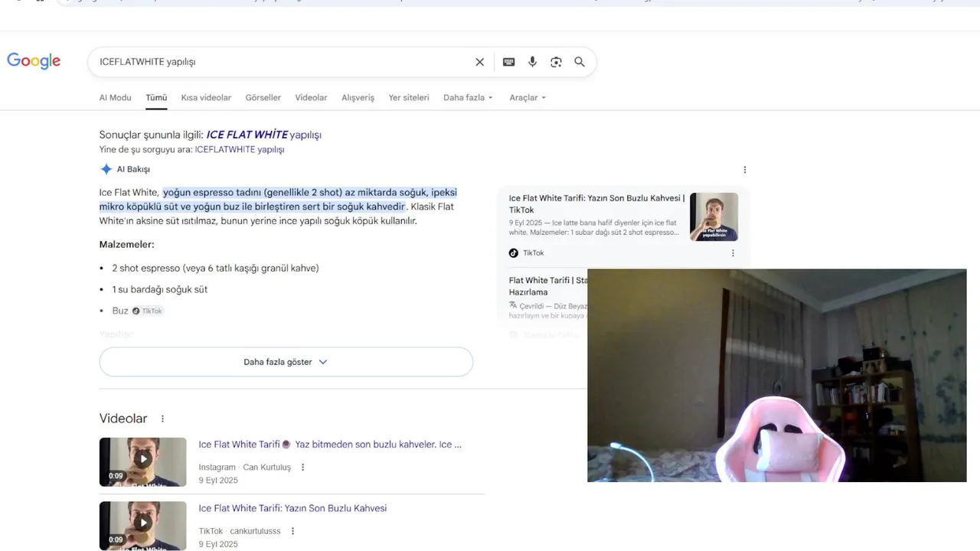Expand the Daha fazla dropdown
980x551 pixels.
click(468, 98)
